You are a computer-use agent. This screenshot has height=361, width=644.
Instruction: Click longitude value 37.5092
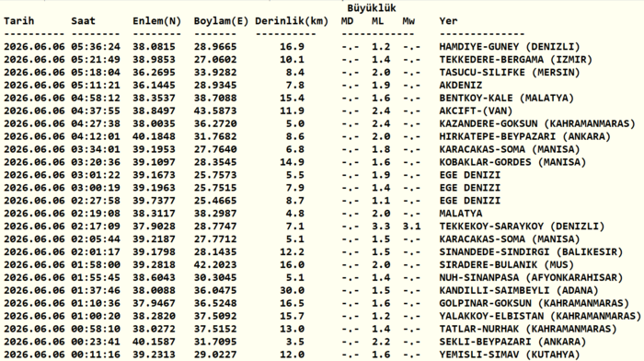215,316
